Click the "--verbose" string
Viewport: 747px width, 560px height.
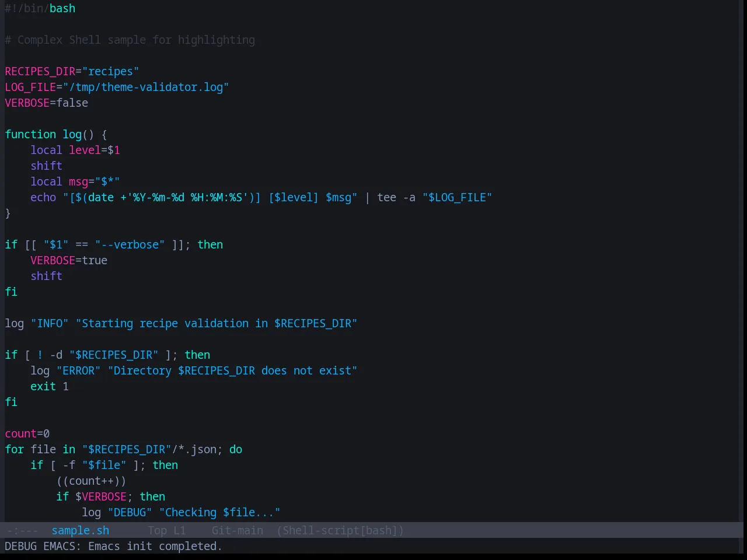pos(130,244)
